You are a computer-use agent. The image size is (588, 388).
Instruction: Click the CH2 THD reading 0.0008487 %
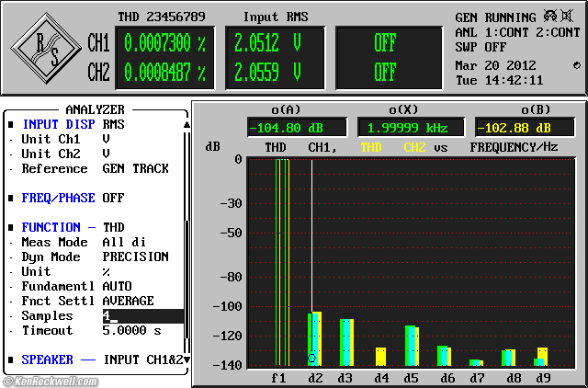point(164,72)
